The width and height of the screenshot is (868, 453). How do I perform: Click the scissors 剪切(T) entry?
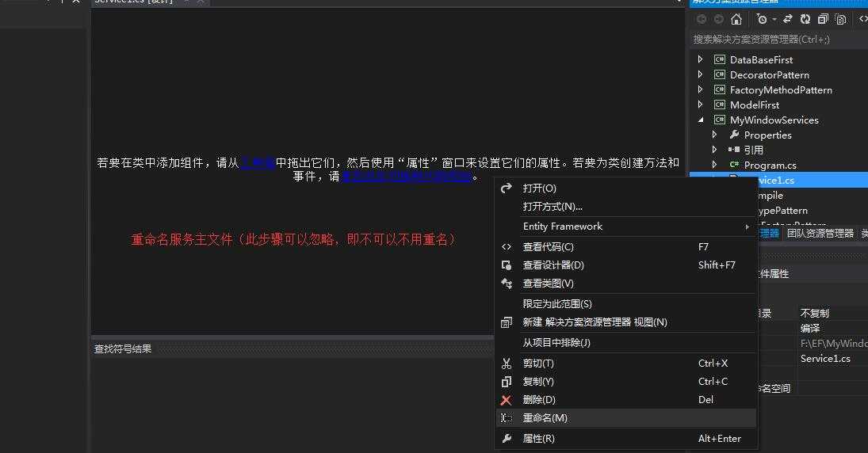[x=625, y=363]
